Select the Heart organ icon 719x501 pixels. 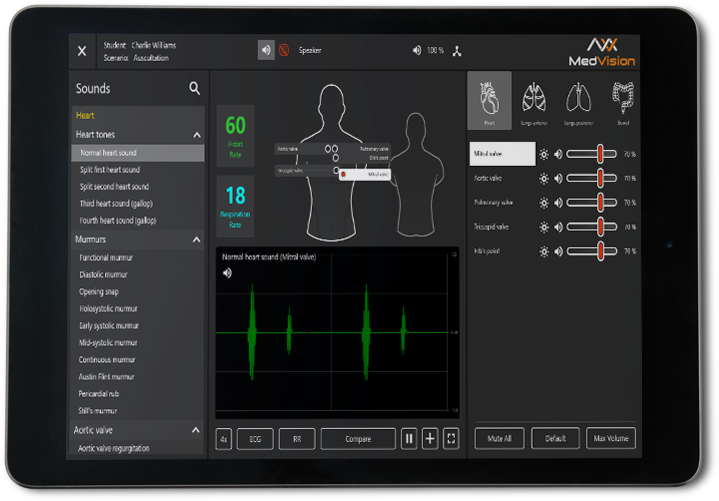(x=489, y=100)
